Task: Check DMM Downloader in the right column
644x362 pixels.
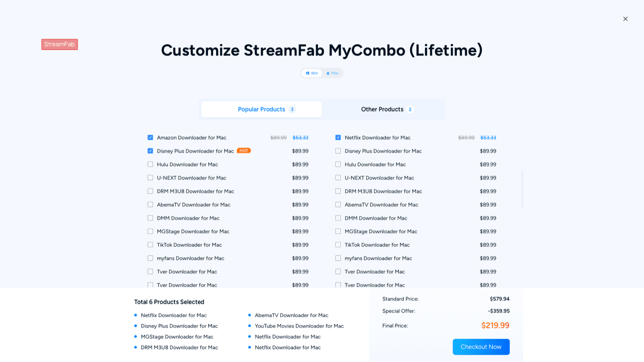Action: [x=338, y=218]
